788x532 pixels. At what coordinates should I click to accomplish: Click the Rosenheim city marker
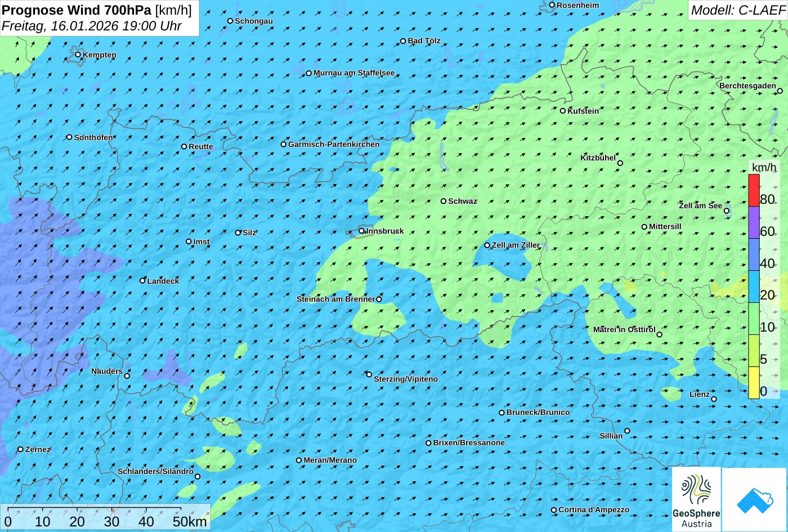[x=552, y=5]
